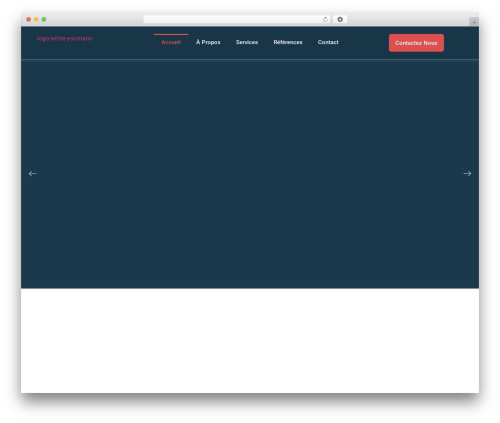Navigate to Références page

pyautogui.click(x=288, y=42)
